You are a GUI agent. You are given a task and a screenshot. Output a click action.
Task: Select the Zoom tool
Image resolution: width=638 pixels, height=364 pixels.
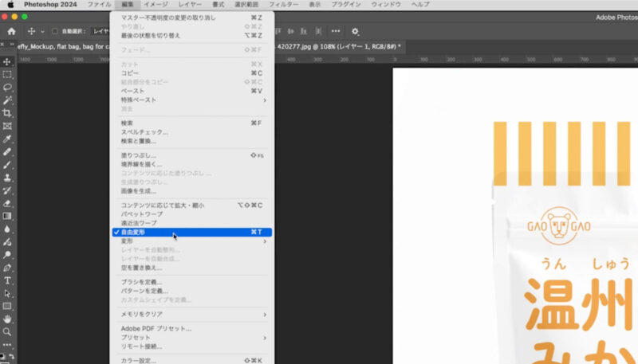tap(7, 332)
